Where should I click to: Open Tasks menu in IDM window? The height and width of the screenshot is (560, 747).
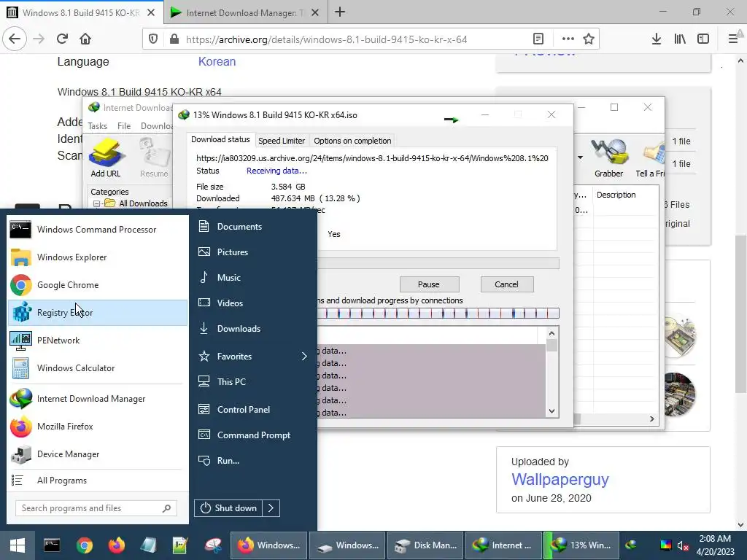[x=98, y=125]
